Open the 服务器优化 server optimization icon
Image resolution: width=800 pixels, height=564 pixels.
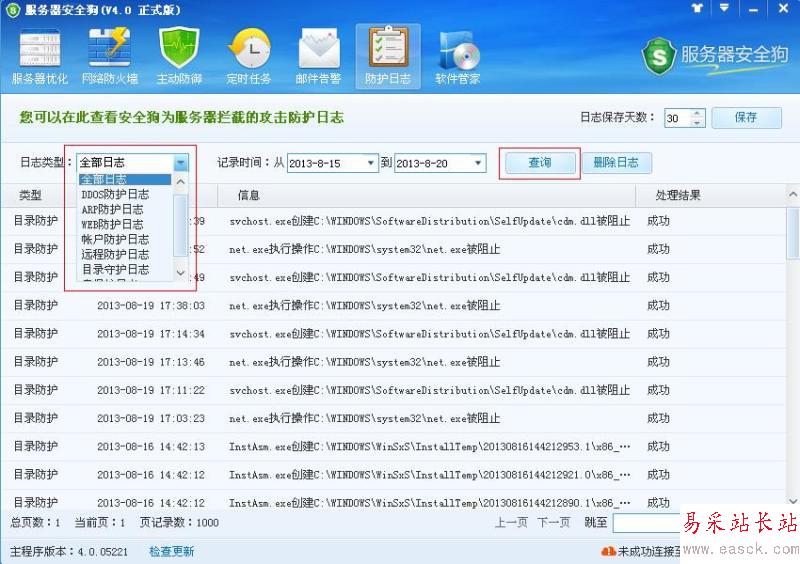point(40,57)
